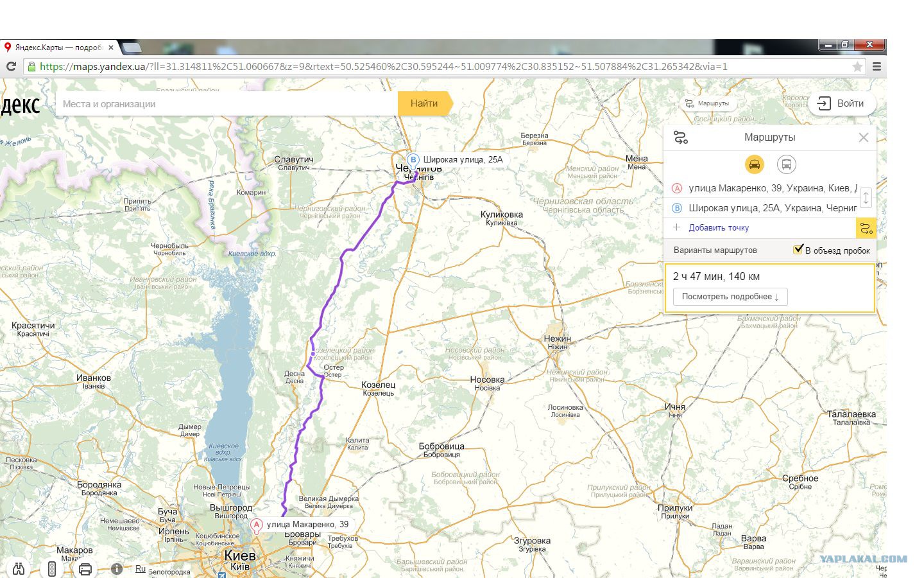Image resolution: width=924 pixels, height=578 pixels.
Task: Open a new browser tab
Action: tap(132, 48)
